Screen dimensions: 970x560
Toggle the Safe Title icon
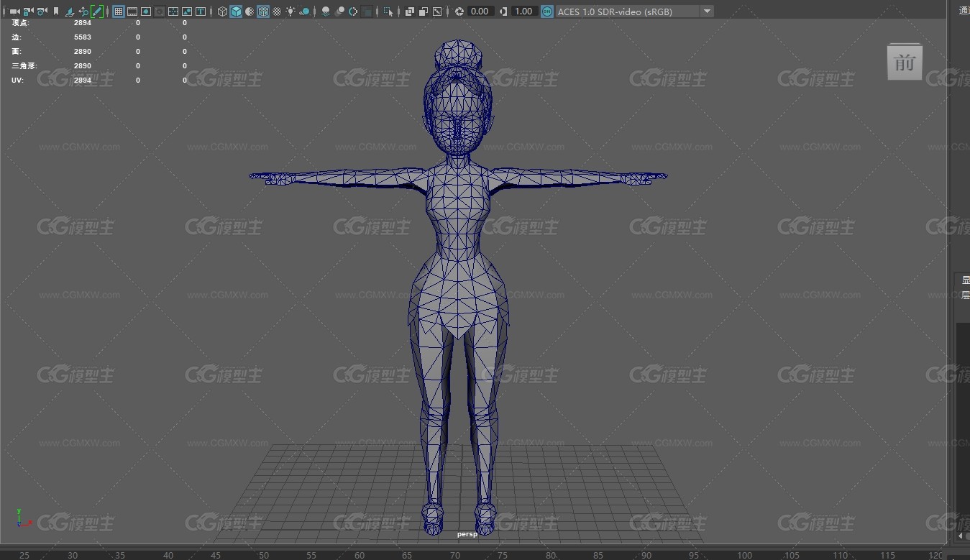coord(201,12)
